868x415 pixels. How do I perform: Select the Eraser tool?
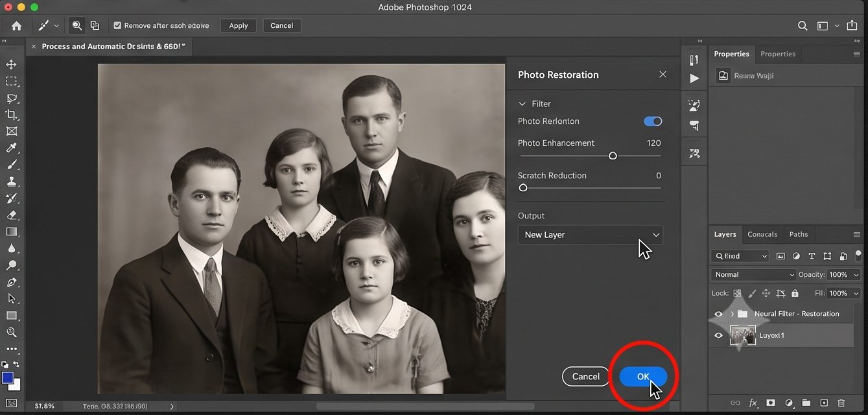coord(12,215)
